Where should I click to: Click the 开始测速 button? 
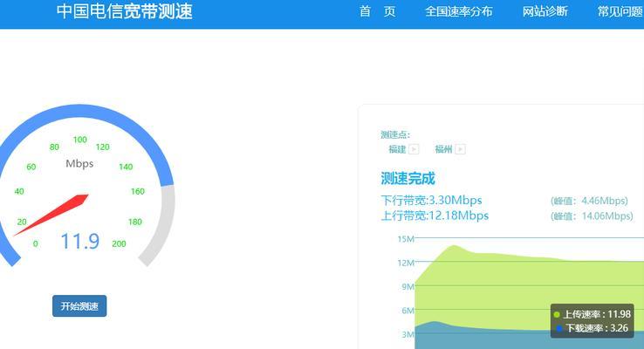coord(79,306)
